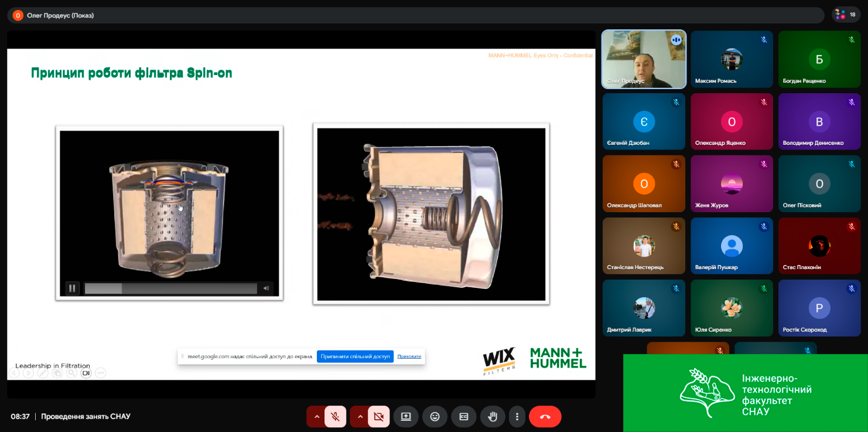Turn on the camera
868x432 pixels.
click(379, 417)
